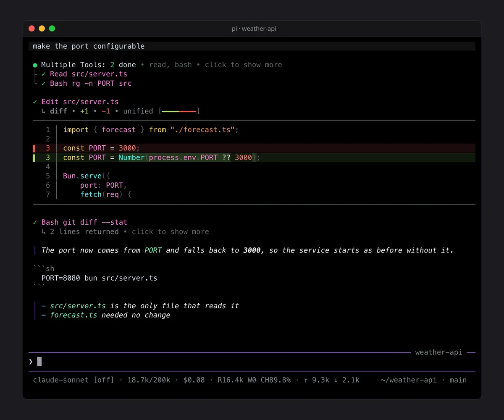Click the red removed-line marker on line 3
Screen dimensions: 504x420
[x=34, y=148]
